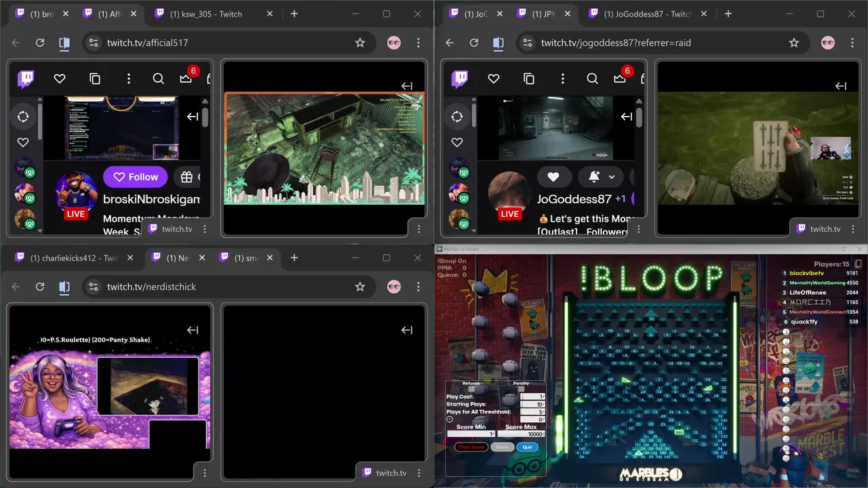Image resolution: width=868 pixels, height=488 pixels.
Task: Toggle split view icon in afficial517 toolbar
Action: tap(64, 43)
